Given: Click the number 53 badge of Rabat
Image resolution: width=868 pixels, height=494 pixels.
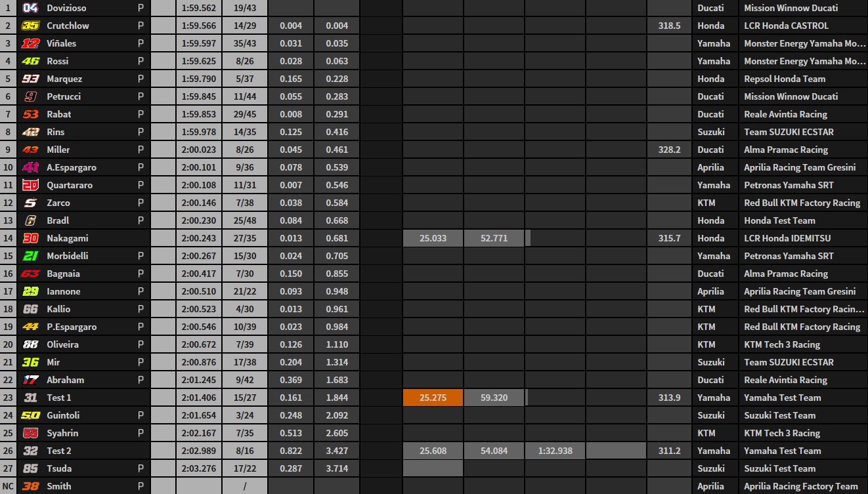Looking at the screenshot, I should 30,114.
